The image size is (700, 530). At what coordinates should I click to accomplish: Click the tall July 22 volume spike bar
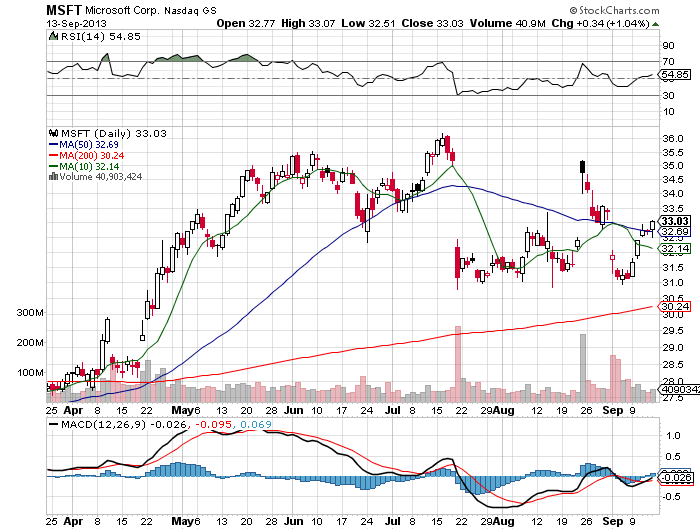pos(458,364)
